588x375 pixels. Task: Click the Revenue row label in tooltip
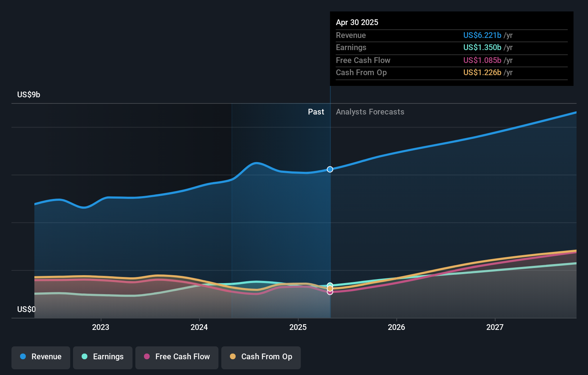pos(351,35)
